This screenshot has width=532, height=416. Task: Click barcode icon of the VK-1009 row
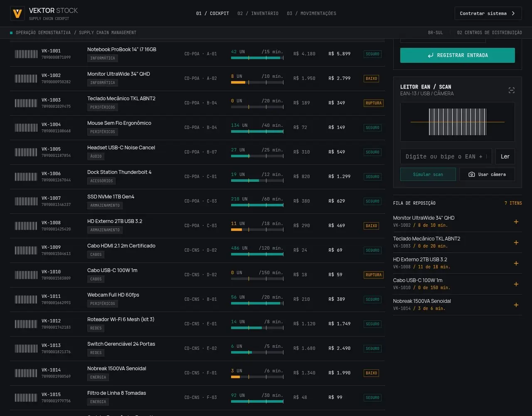[26, 250]
